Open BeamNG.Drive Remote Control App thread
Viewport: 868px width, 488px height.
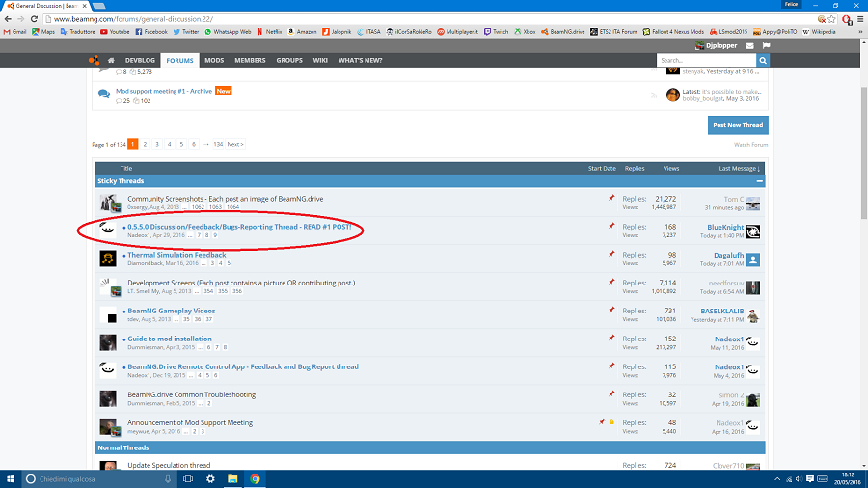[x=243, y=366]
